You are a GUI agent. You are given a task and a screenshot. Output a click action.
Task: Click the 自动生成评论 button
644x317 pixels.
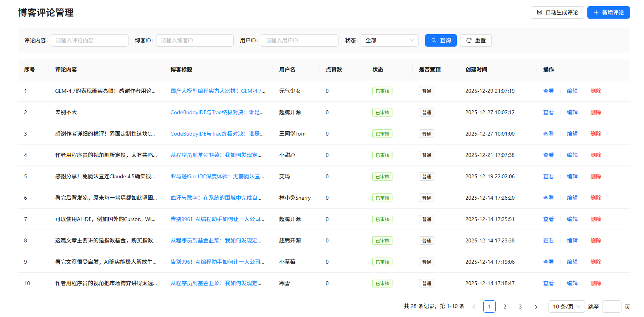[557, 12]
